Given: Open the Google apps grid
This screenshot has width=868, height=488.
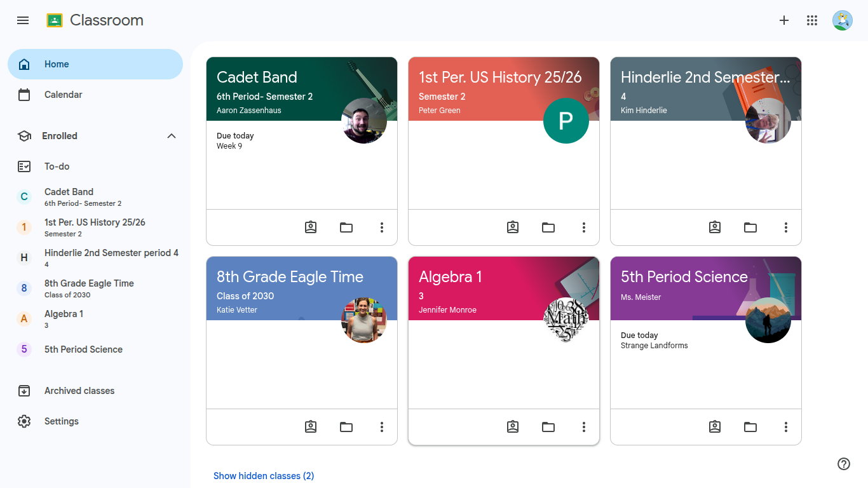Looking at the screenshot, I should [x=812, y=20].
